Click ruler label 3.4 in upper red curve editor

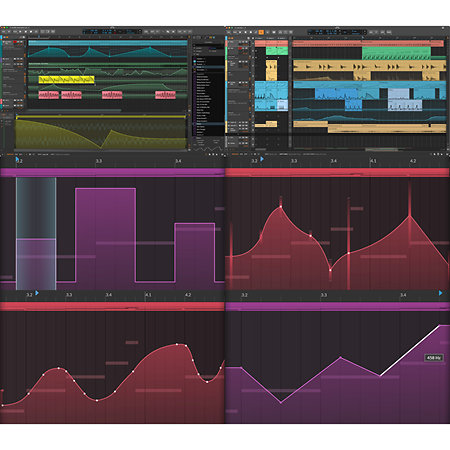[x=333, y=161]
